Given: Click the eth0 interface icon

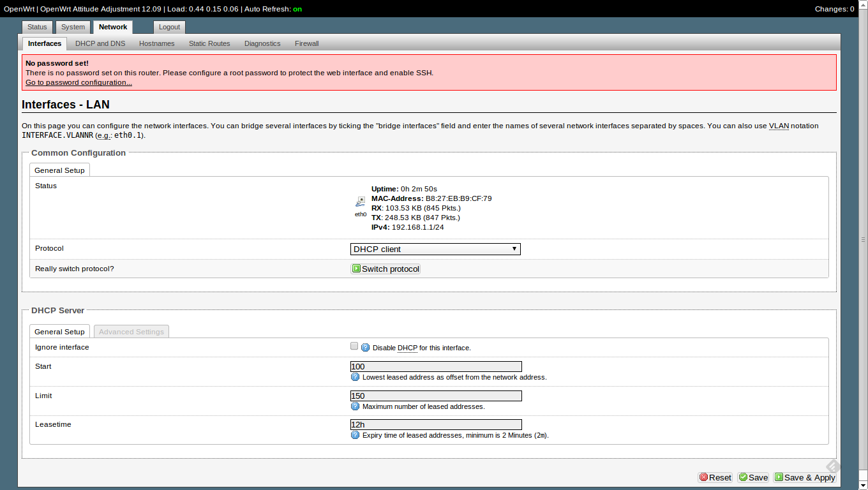Looking at the screenshot, I should [x=361, y=202].
